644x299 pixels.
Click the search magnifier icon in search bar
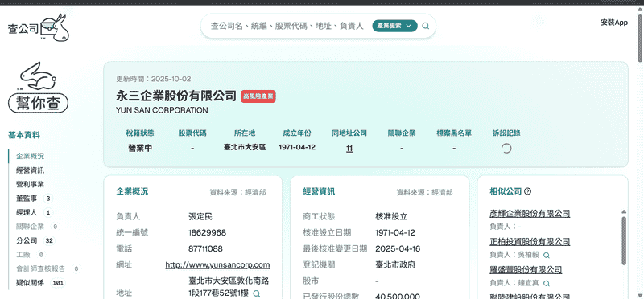tap(426, 26)
